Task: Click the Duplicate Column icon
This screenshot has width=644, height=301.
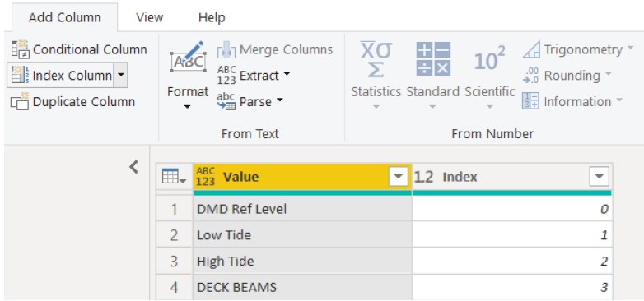Action: (x=19, y=102)
